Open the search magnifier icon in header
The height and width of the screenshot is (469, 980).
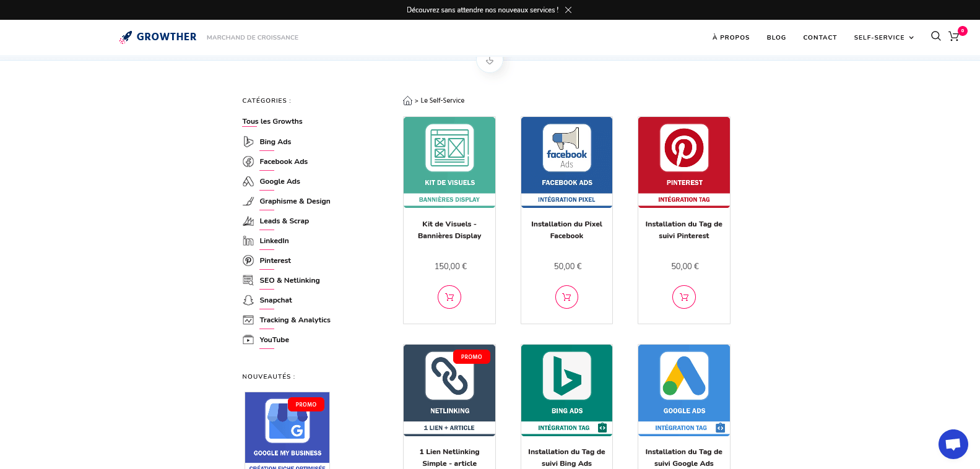click(935, 37)
